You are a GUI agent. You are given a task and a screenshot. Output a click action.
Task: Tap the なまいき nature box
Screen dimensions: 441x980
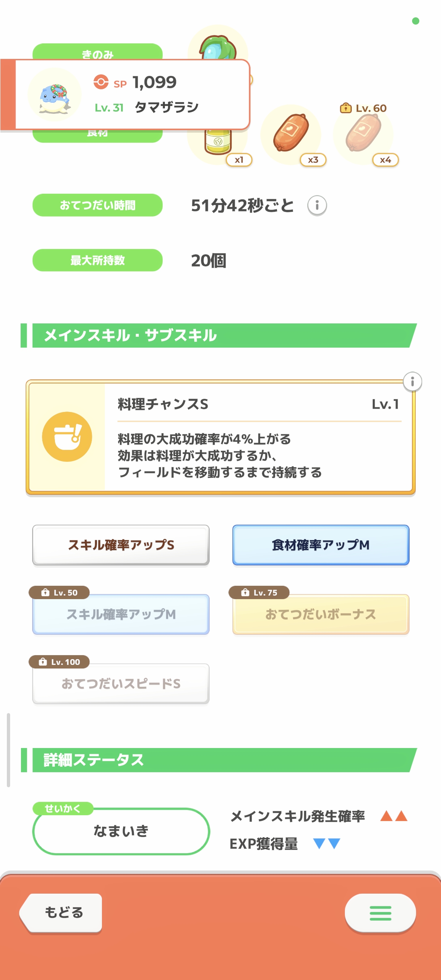[121, 831]
